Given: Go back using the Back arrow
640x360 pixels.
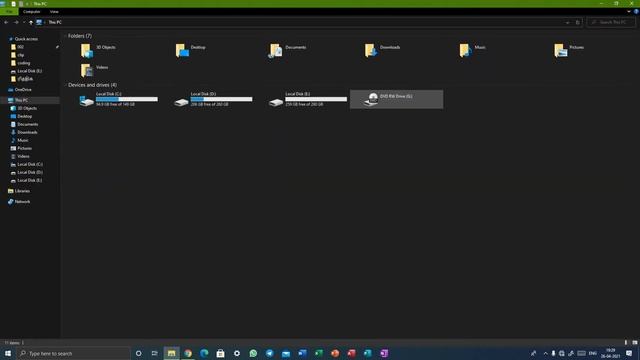Looking at the screenshot, I should (6, 22).
